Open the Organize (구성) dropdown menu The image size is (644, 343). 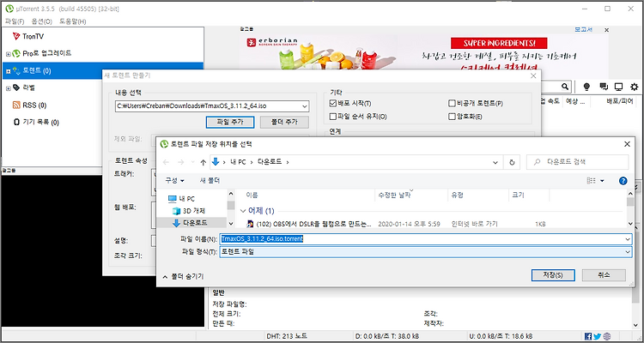[x=175, y=181]
